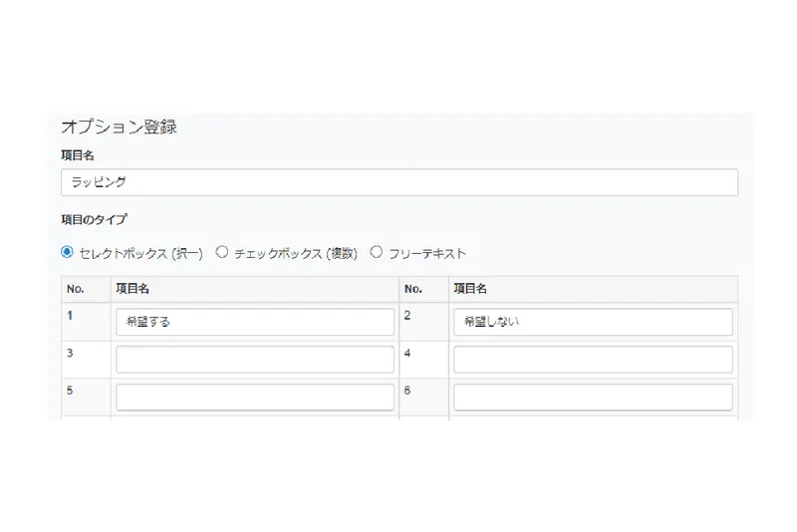Focus the empty option field No. 3
The height and width of the screenshot is (532, 797).
pyautogui.click(x=255, y=360)
